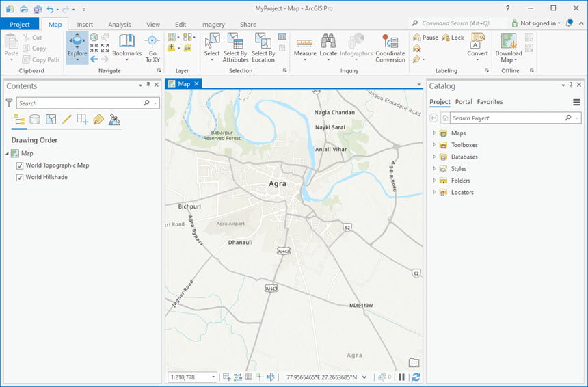Screen dimensions: 588x387
Task: Open the Favorites tab in Catalog
Action: tap(490, 102)
